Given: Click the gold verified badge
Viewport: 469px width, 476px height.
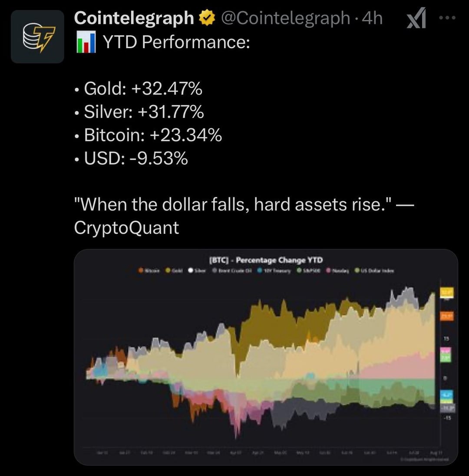Looking at the screenshot, I should pyautogui.click(x=207, y=18).
